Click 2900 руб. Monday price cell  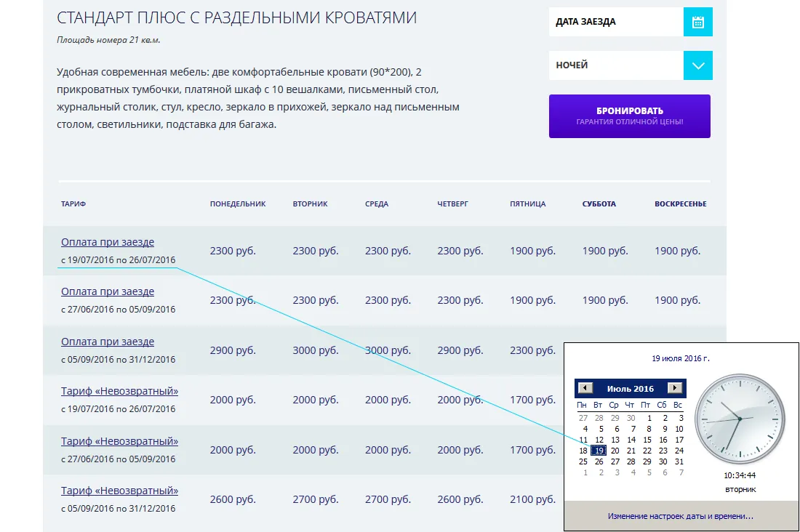pos(233,350)
